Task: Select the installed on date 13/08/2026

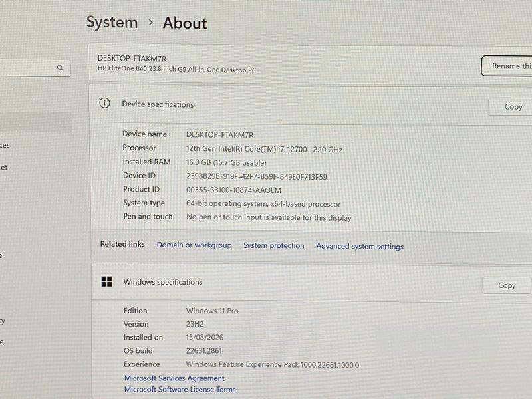Action: 205,337
